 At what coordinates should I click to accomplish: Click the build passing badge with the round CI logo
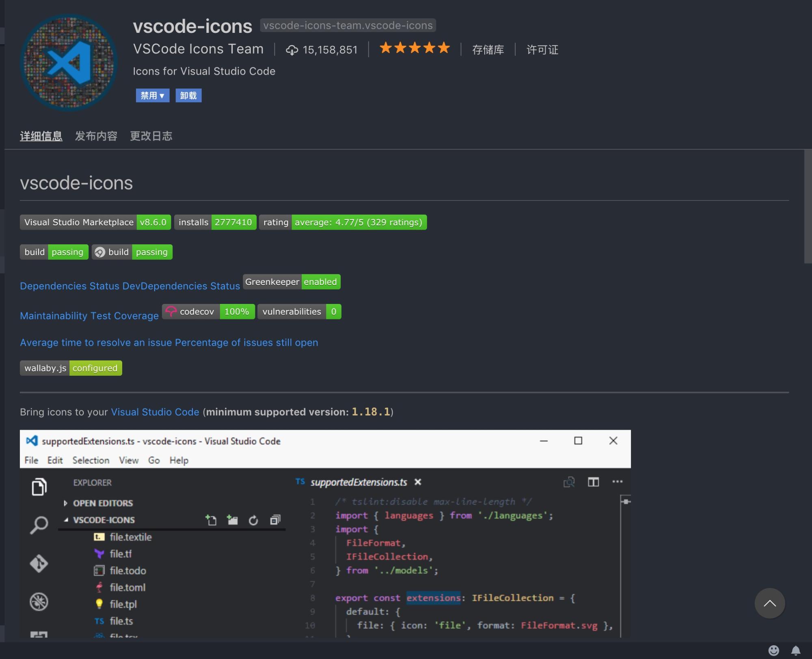tap(132, 252)
